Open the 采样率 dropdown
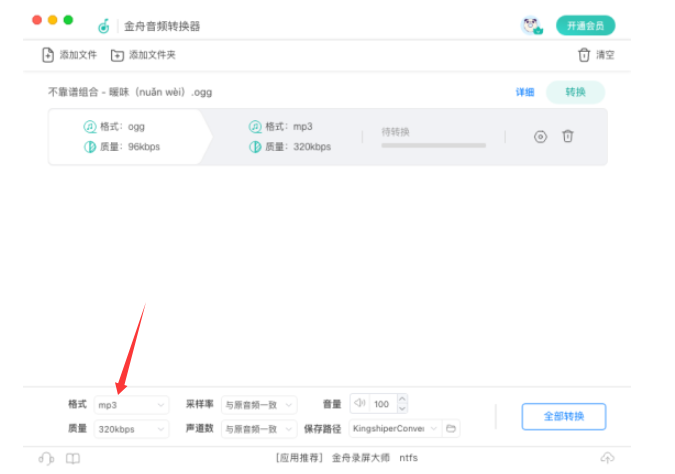The image size is (675, 474). (259, 405)
